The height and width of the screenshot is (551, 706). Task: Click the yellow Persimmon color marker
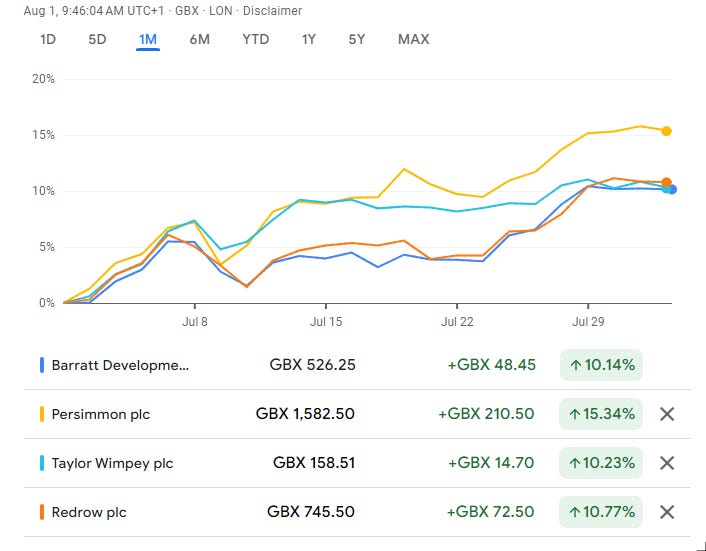pyautogui.click(x=42, y=414)
